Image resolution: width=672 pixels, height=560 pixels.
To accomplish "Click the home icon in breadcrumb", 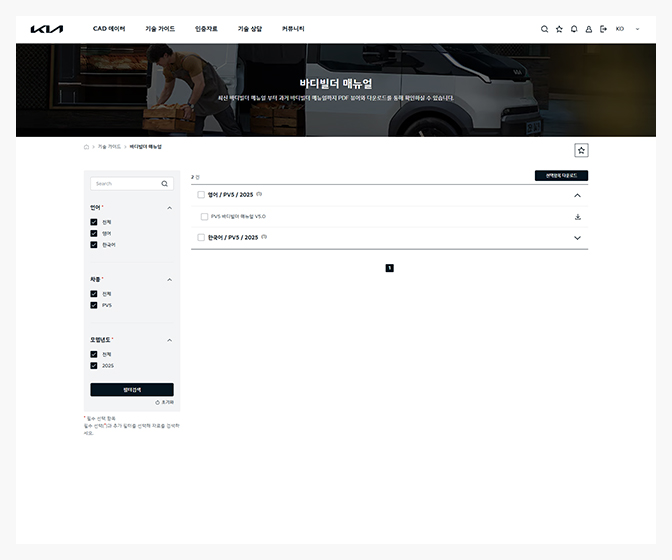I will click(86, 146).
